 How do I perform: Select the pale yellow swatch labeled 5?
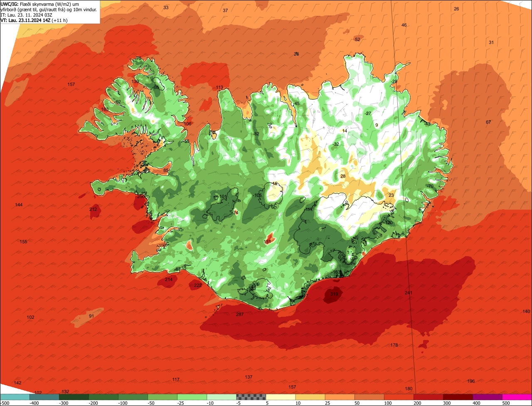[281, 397]
